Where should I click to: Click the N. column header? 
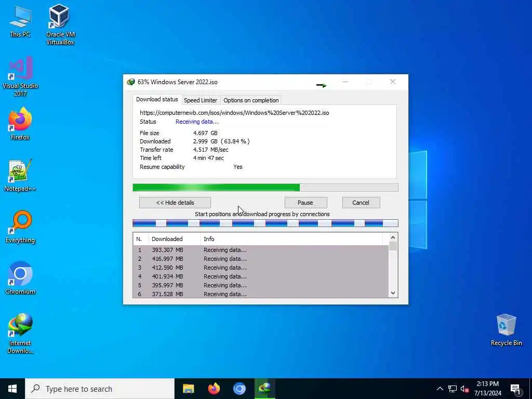click(141, 239)
